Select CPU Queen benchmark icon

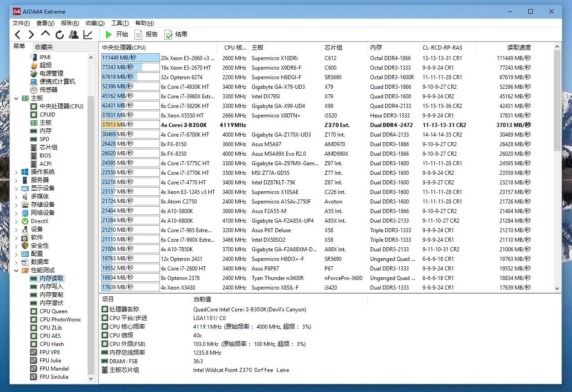click(34, 311)
